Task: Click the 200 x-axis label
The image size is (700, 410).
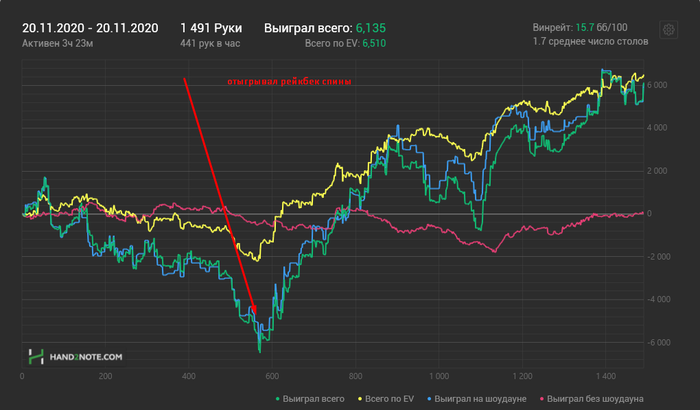Action: coord(105,377)
